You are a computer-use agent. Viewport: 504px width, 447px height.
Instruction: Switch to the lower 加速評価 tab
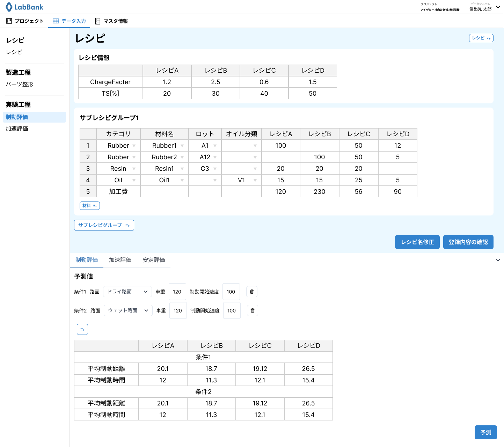click(x=120, y=260)
